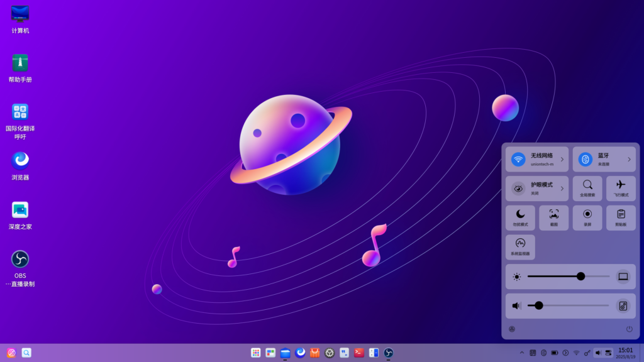This screenshot has width=644, height=362.
Task: Open the 截图 screenshot tool tile
Action: (553, 217)
